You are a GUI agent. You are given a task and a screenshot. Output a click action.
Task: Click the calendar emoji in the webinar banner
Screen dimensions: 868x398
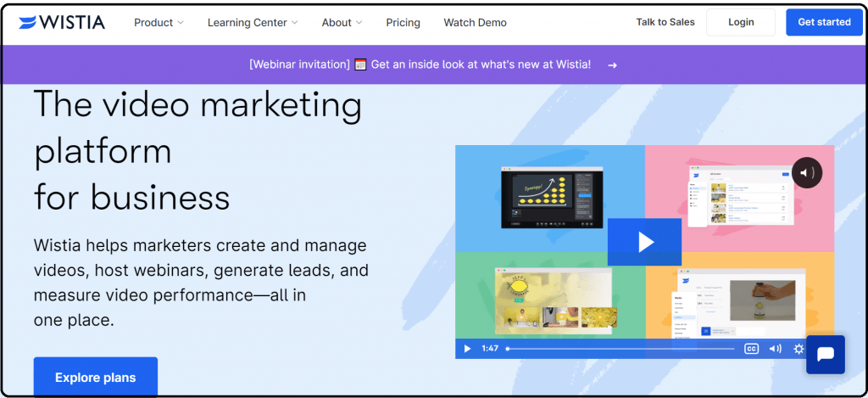pos(360,64)
